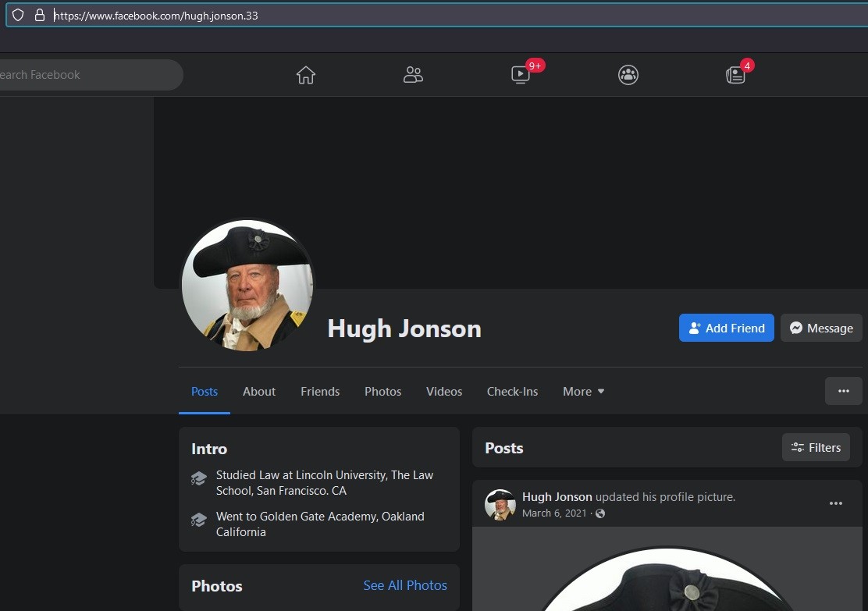Click the Add Friend button
Image resolution: width=868 pixels, height=611 pixels.
[x=726, y=328]
